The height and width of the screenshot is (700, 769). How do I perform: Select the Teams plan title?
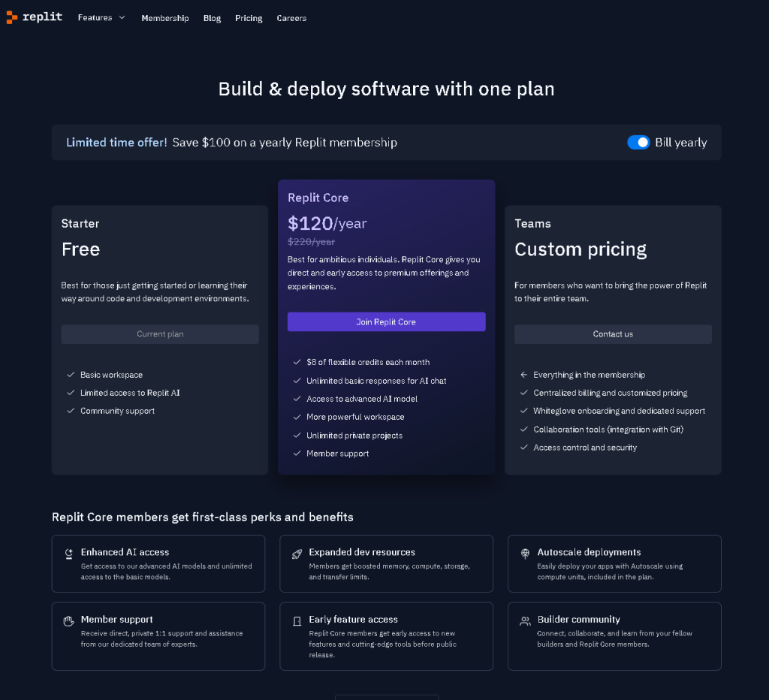[x=532, y=224]
